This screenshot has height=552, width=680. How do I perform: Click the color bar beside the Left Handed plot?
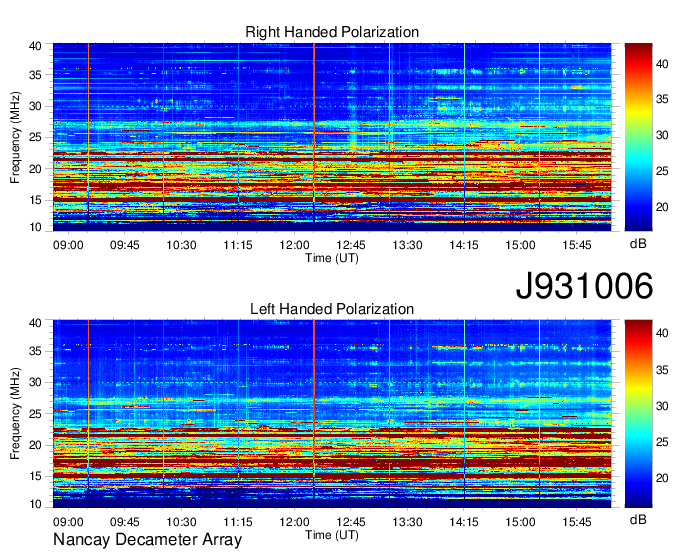click(638, 414)
